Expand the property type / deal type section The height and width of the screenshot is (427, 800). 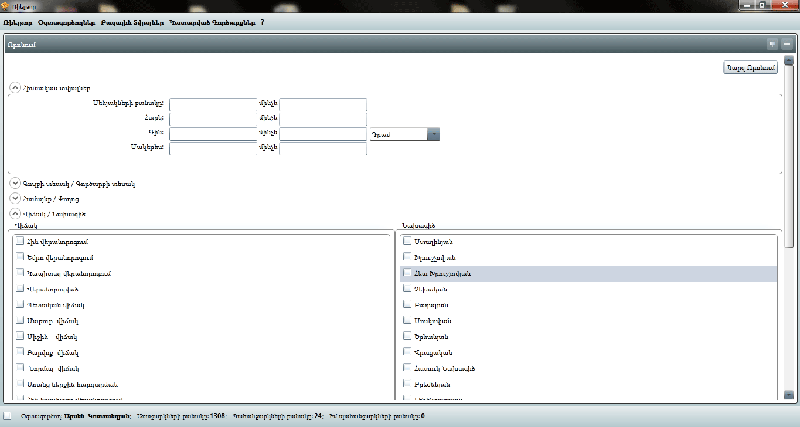[15, 183]
